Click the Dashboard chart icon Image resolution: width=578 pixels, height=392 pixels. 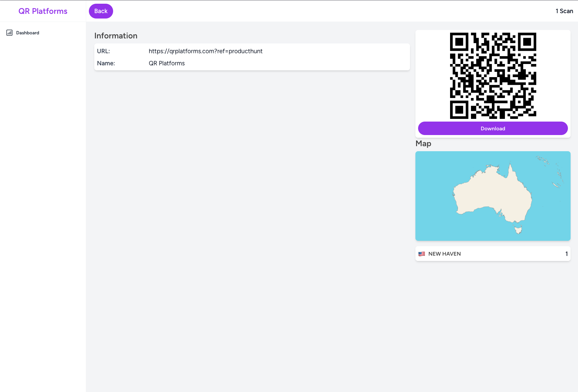pyautogui.click(x=9, y=33)
